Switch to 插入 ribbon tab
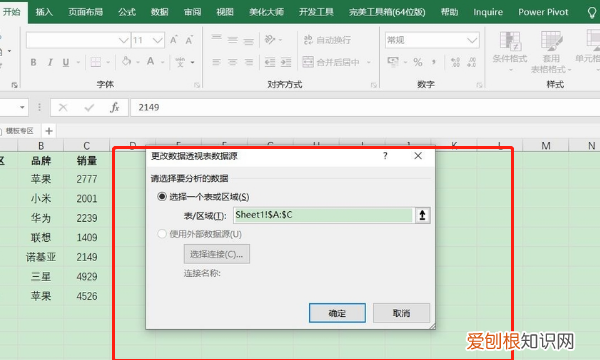This screenshot has width=600, height=360. pos(44,12)
